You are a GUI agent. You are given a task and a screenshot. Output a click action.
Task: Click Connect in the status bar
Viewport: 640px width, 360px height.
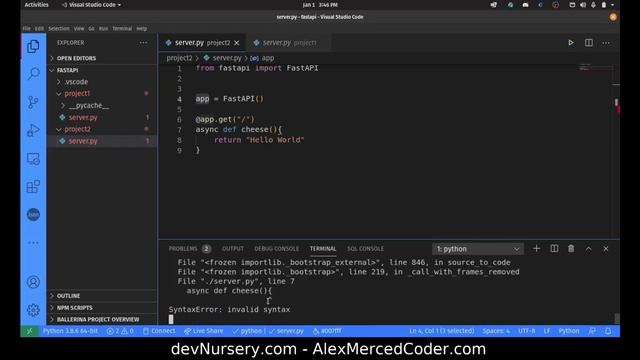pos(159,331)
